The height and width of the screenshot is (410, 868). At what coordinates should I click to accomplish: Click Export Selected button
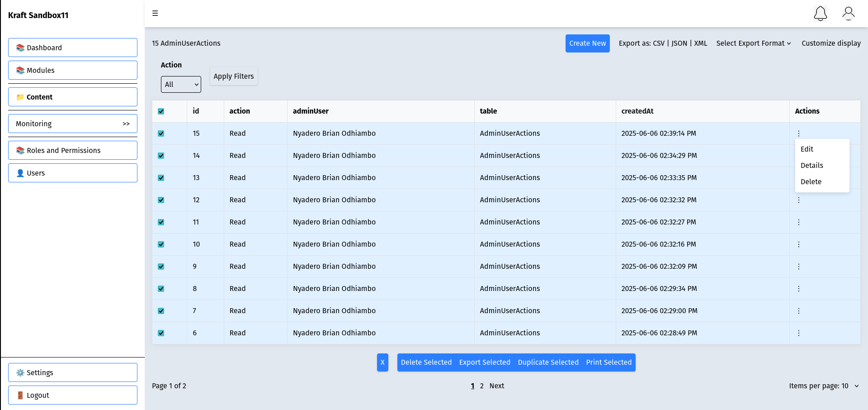click(485, 362)
